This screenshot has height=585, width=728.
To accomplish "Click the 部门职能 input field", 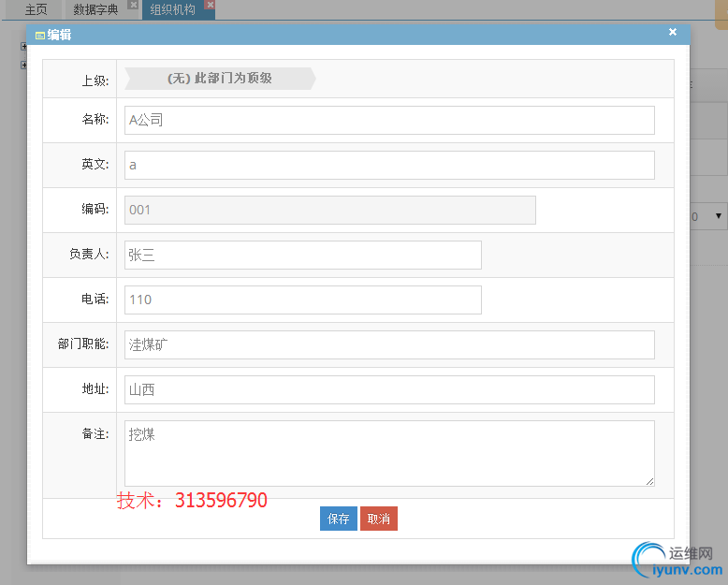I will (x=389, y=345).
